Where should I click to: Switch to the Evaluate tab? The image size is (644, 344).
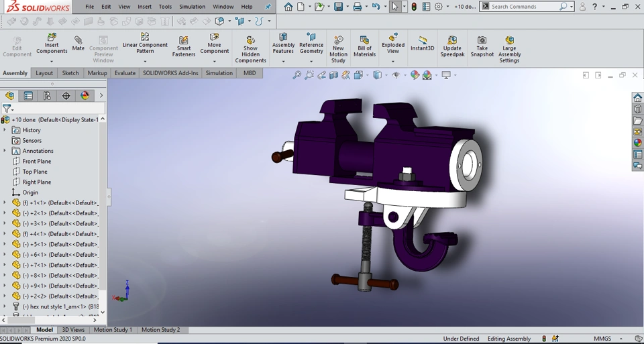[x=125, y=73]
